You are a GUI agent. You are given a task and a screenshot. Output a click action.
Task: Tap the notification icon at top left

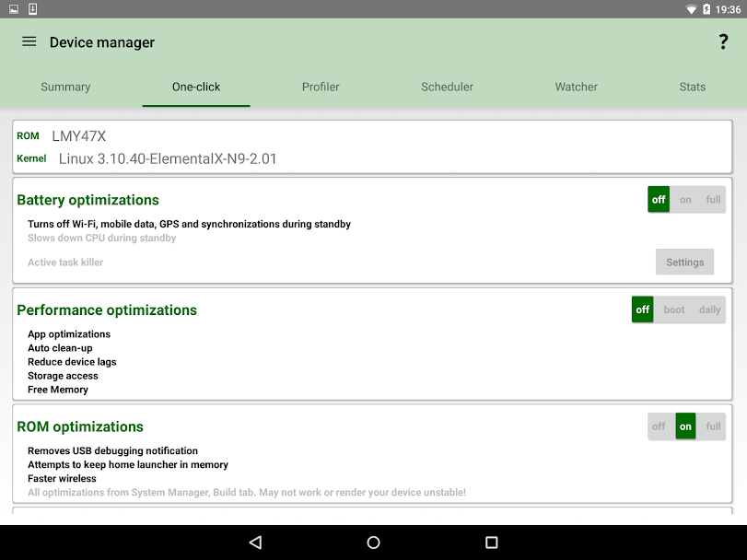[13, 8]
